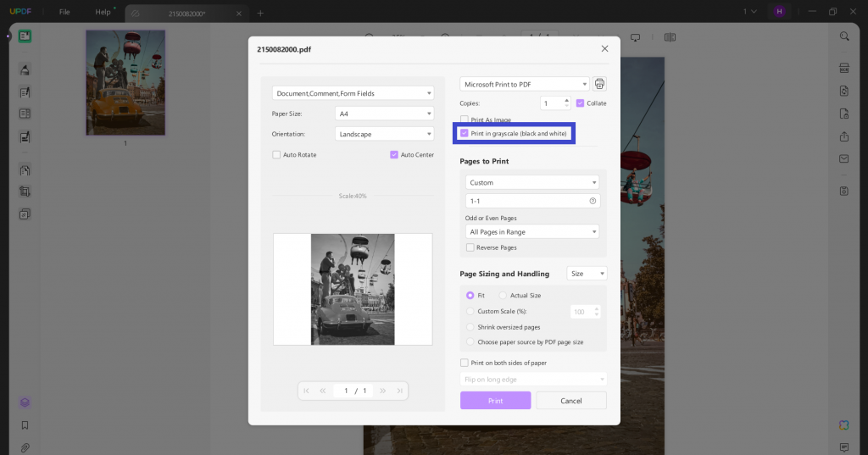Open the user account avatar H
The height and width of the screenshot is (455, 868).
point(780,12)
